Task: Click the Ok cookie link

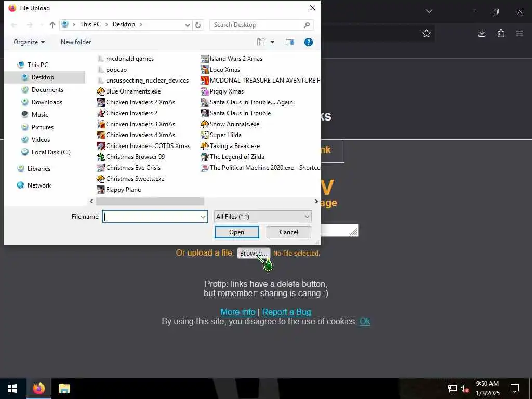Action: point(365,321)
